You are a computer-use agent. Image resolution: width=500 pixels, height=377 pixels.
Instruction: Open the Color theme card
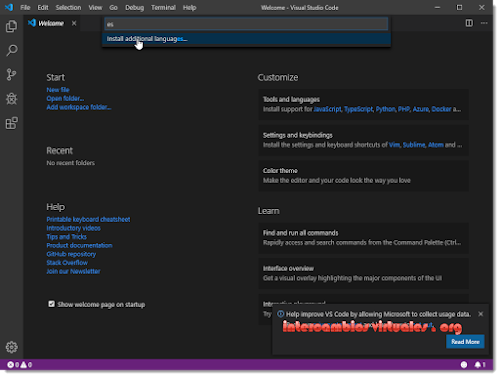point(363,176)
